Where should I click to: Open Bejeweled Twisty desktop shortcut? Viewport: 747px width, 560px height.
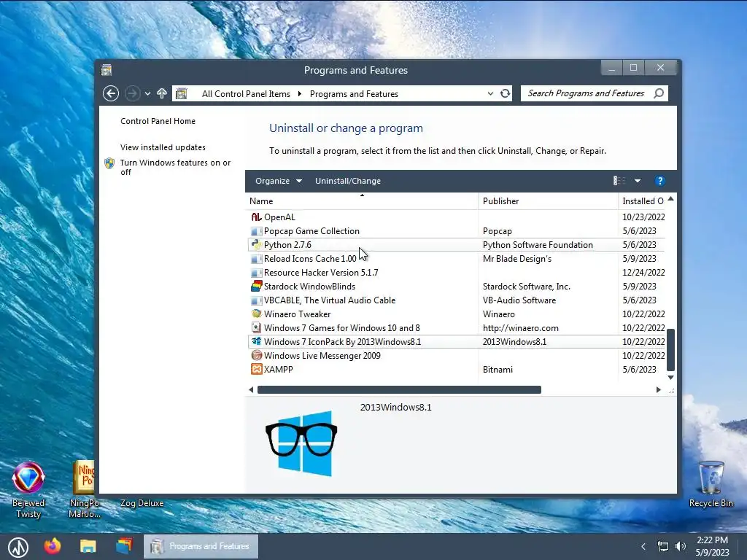pos(28,489)
